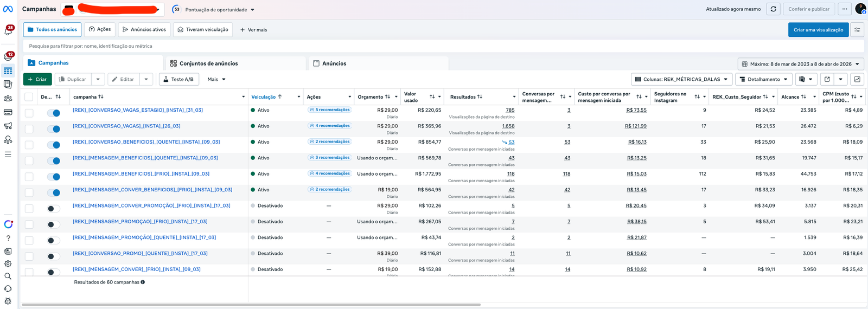868x309 pixels.
Task: Open the charts panel icon
Action: (857, 79)
